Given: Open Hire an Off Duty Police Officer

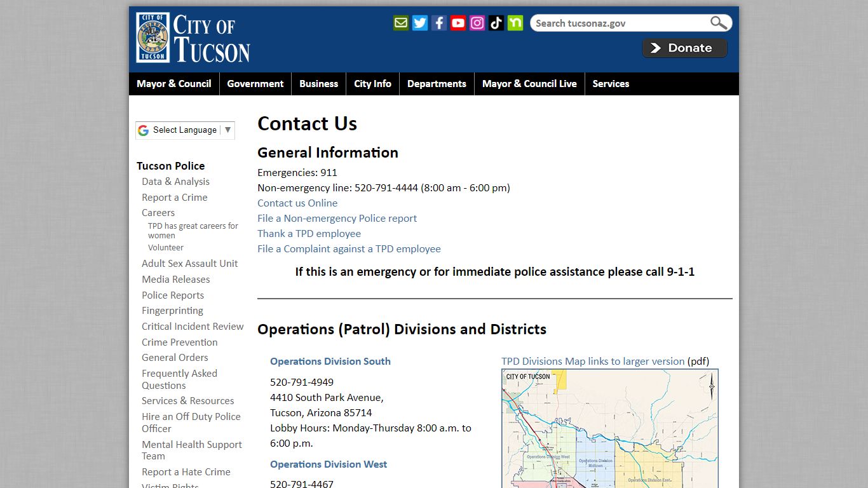Looking at the screenshot, I should (191, 423).
